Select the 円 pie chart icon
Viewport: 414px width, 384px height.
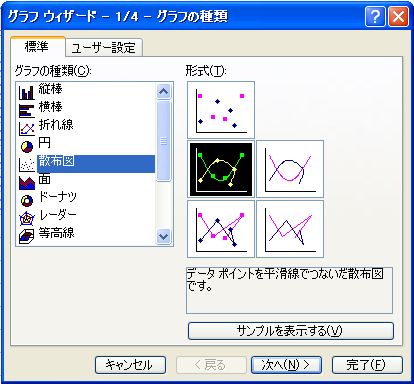click(26, 146)
